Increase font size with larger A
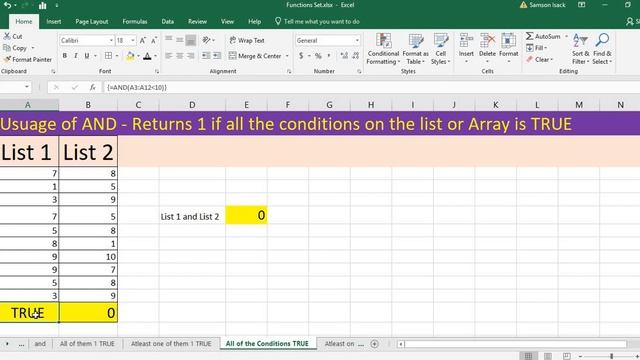The height and width of the screenshot is (360, 640). (142, 40)
